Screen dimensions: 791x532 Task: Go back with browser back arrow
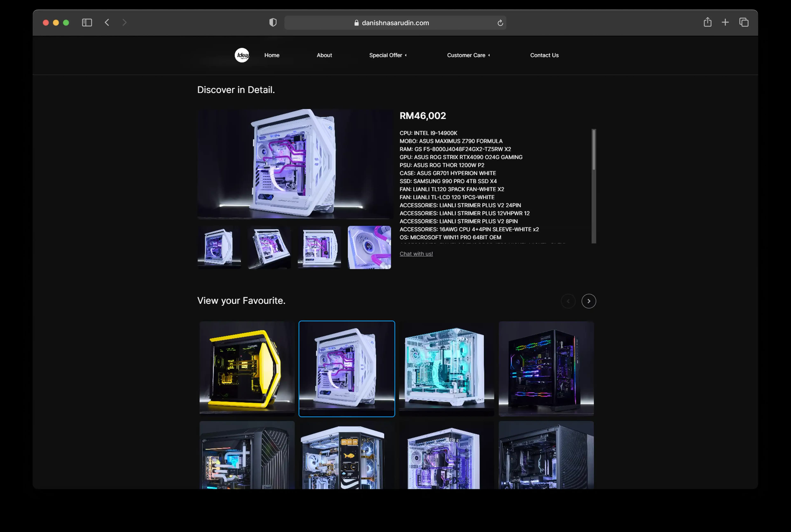[x=107, y=22]
